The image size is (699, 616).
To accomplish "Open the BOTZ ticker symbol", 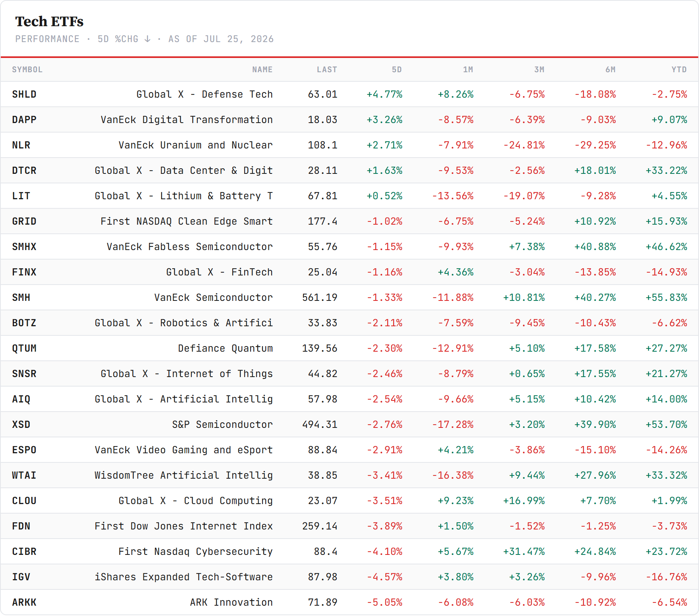I will 24,323.
